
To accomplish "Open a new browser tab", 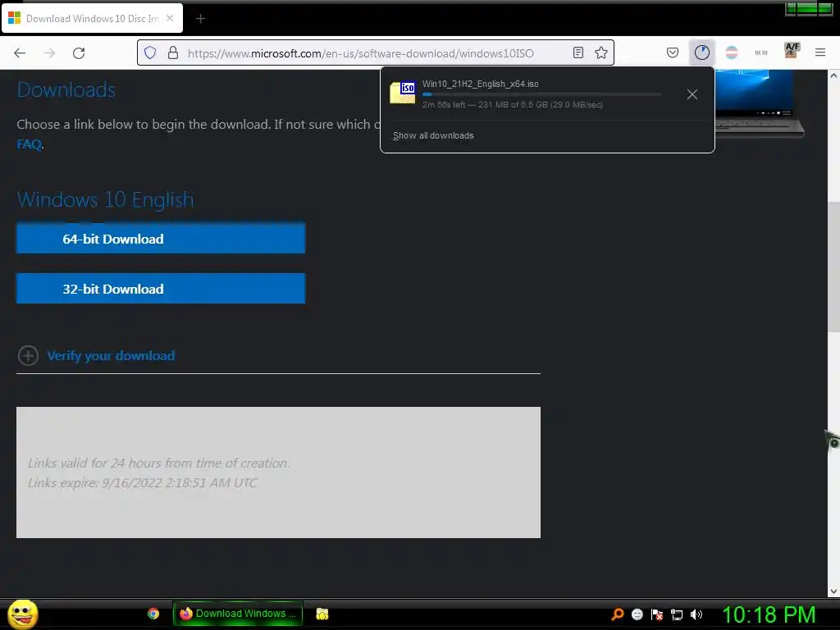I will point(200,19).
